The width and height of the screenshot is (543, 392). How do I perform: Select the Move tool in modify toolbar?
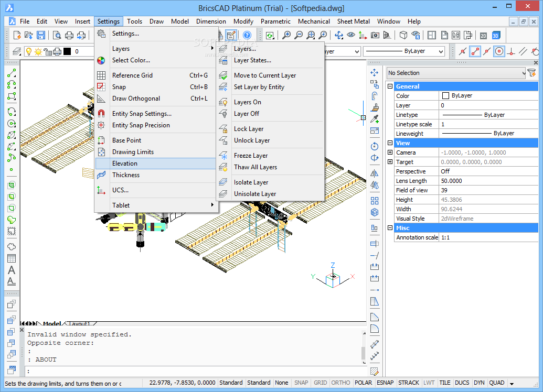[375, 72]
